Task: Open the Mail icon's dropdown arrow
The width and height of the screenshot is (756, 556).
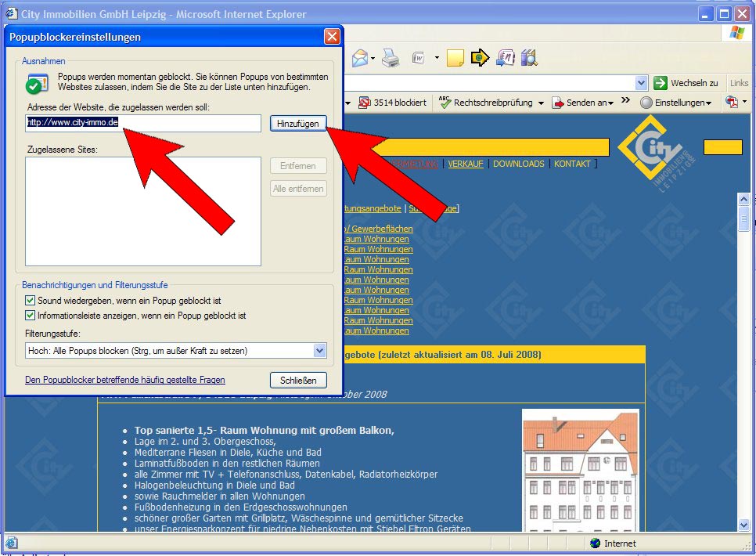Action: click(x=373, y=59)
